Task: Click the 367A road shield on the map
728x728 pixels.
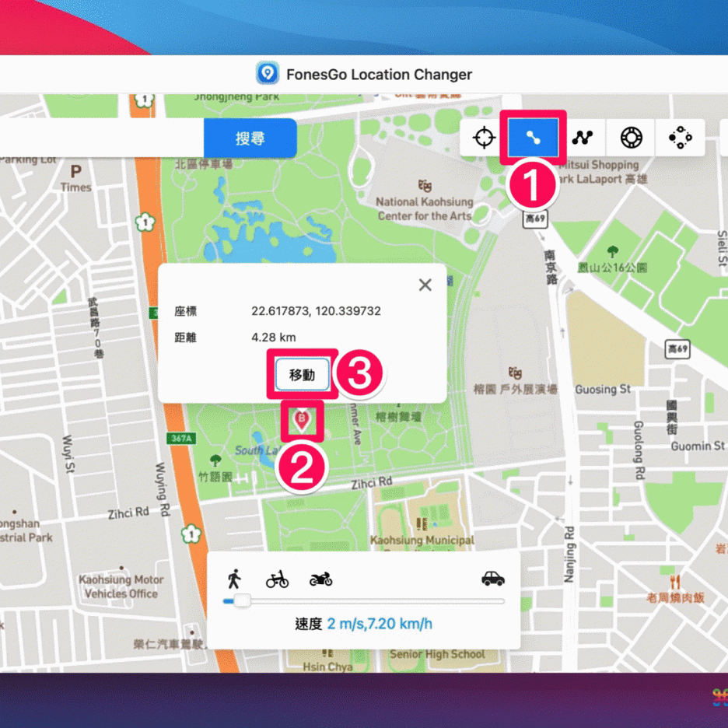Action: coord(180,439)
